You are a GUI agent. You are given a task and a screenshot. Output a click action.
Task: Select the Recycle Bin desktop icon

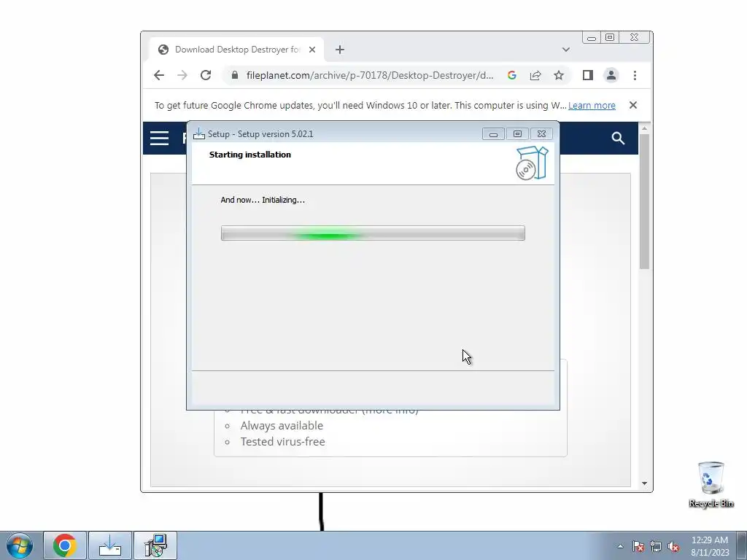point(711,485)
